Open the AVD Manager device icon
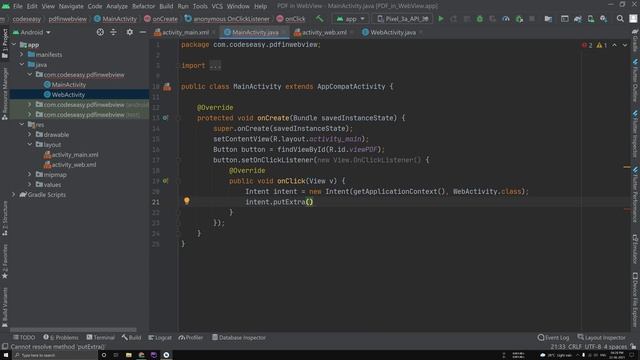Viewport: 640px width, 360px height. 591,19
